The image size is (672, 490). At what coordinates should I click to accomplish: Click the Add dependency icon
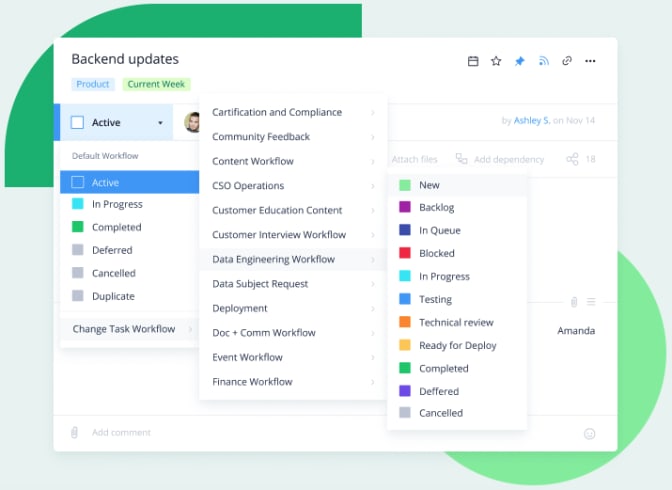pyautogui.click(x=461, y=159)
